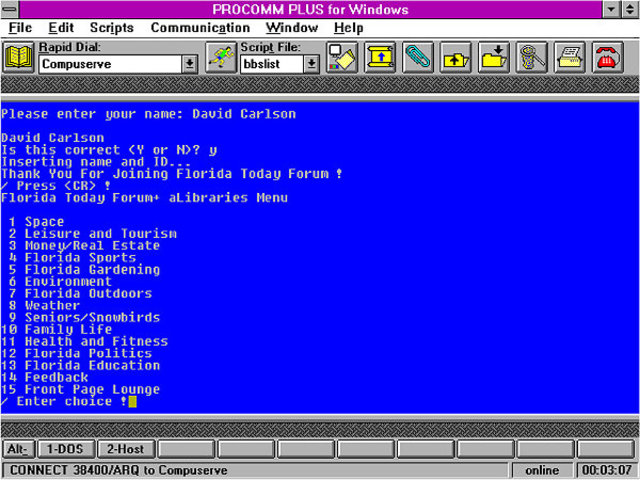Click '15 Front Page Lounge' line
The width and height of the screenshot is (640, 480).
(x=80, y=389)
